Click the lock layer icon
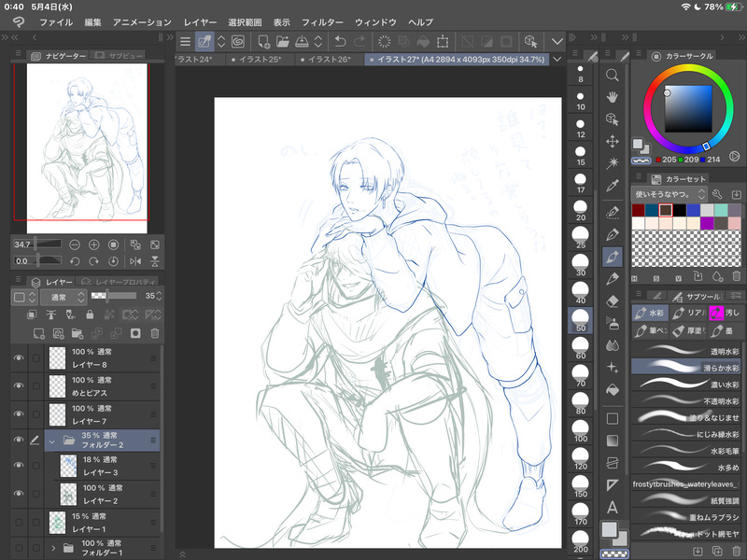Image resolution: width=747 pixels, height=560 pixels. click(x=90, y=315)
